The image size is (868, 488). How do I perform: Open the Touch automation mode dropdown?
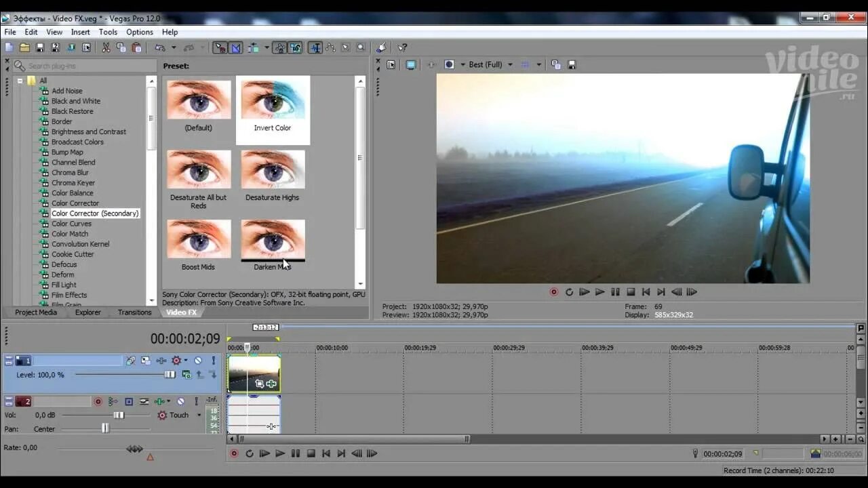coord(199,415)
